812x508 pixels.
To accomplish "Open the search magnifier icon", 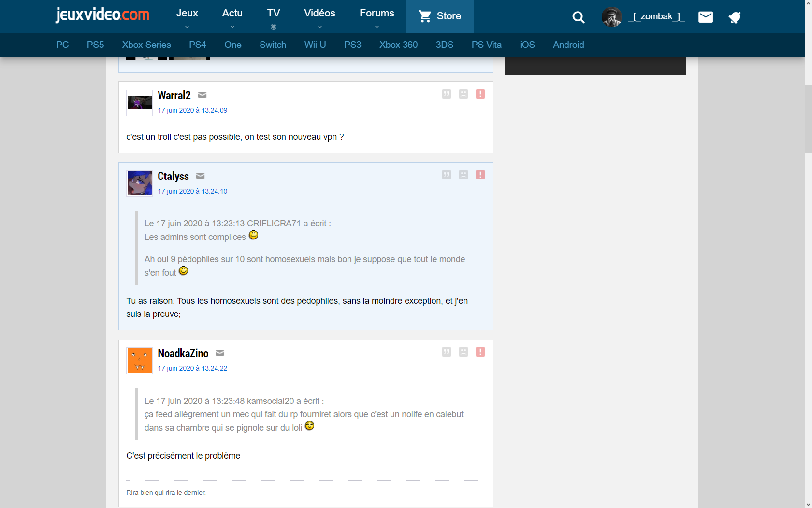I will click(578, 17).
